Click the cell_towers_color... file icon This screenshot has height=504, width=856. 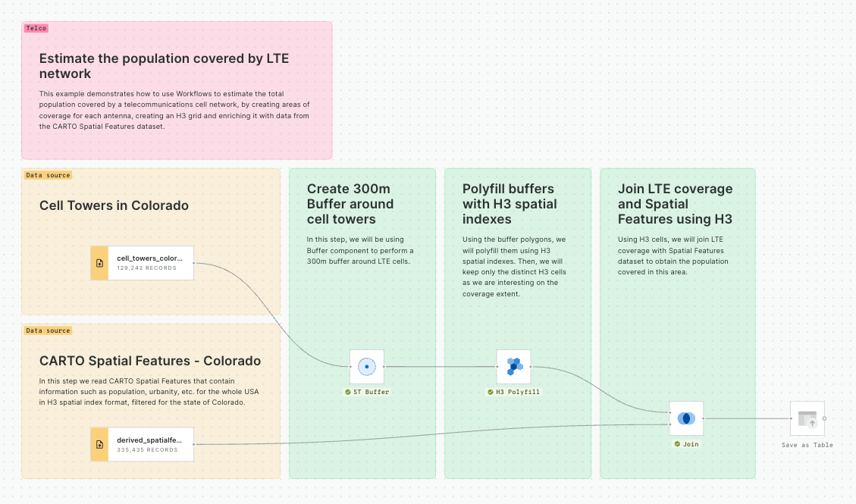[99, 263]
